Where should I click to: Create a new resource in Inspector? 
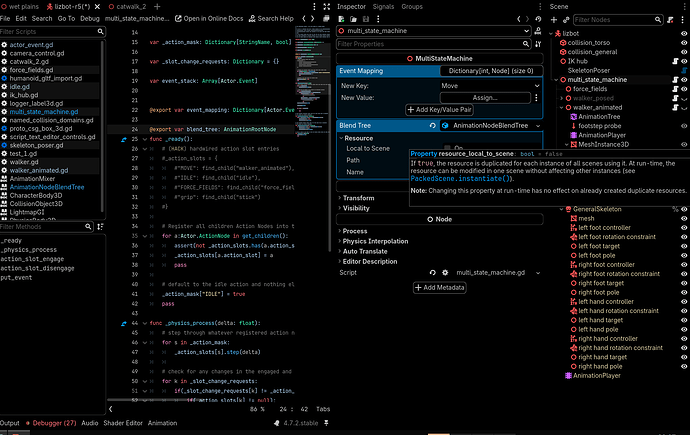[x=341, y=19]
